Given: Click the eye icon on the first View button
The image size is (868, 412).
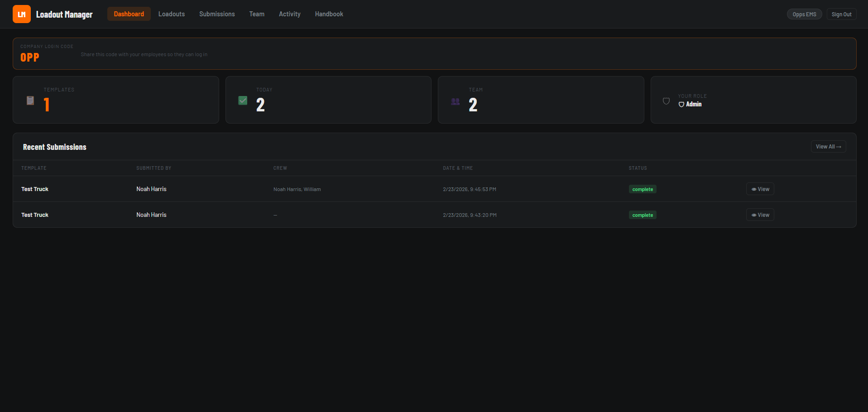Looking at the screenshot, I should point(753,189).
